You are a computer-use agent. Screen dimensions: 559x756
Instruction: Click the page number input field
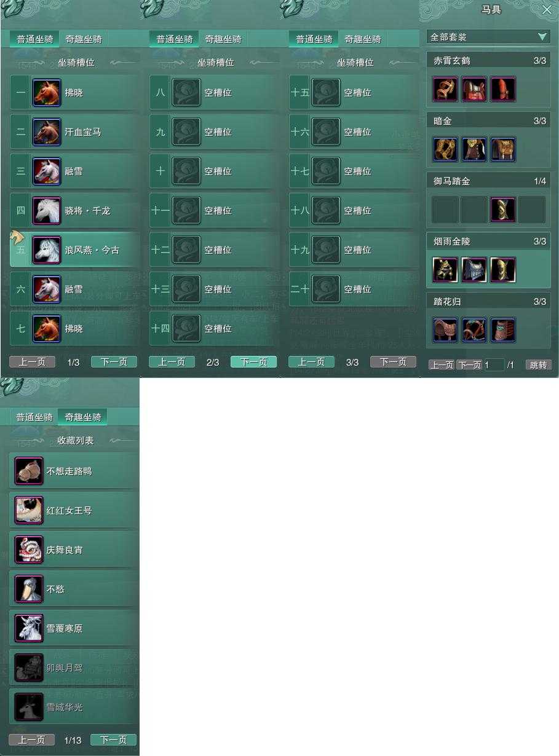[x=494, y=365]
